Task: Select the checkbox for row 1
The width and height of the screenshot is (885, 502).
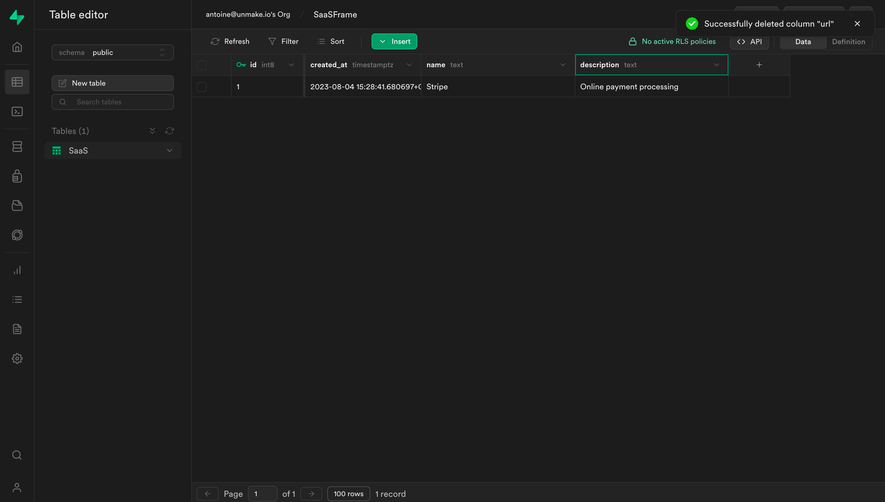Action: 201,87
